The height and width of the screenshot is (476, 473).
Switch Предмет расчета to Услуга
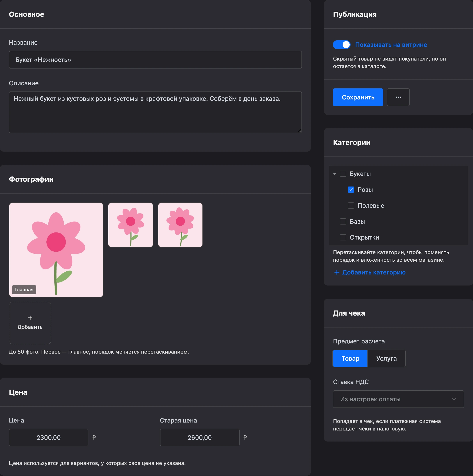coord(386,358)
